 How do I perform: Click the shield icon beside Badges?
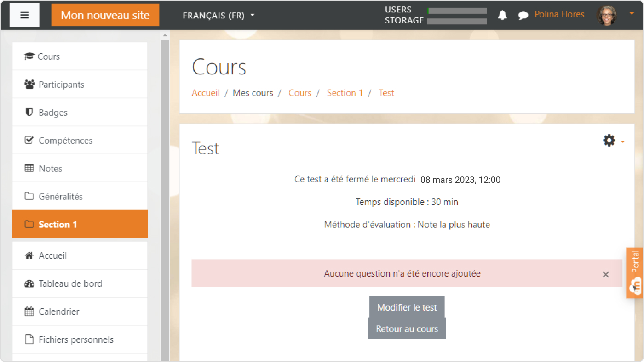pyautogui.click(x=29, y=112)
